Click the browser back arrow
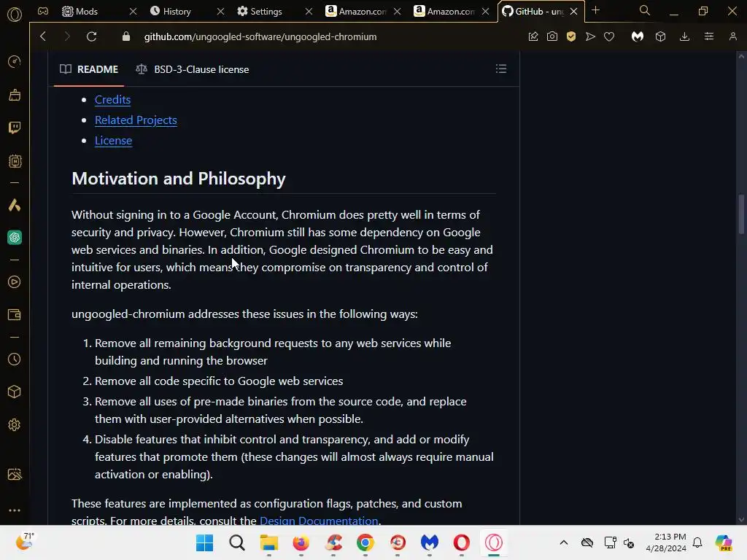 tap(43, 36)
